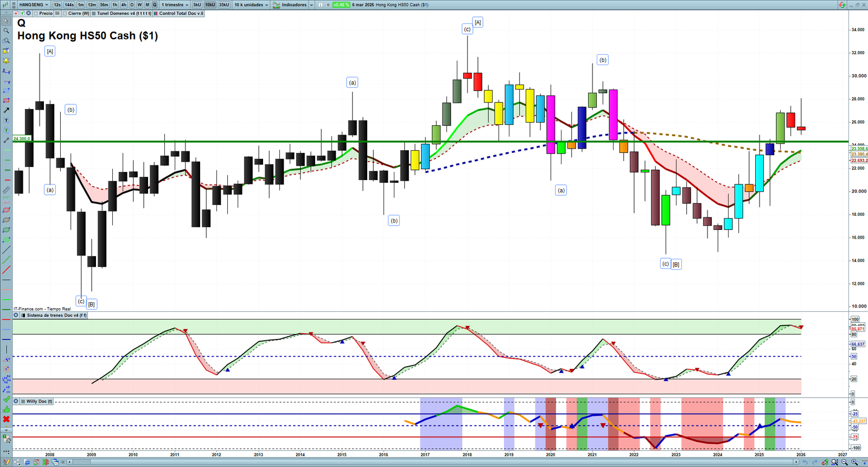Toggle Control Total Doc v.6 indicator
This screenshot has width=868, height=467.
pyautogui.click(x=156, y=14)
